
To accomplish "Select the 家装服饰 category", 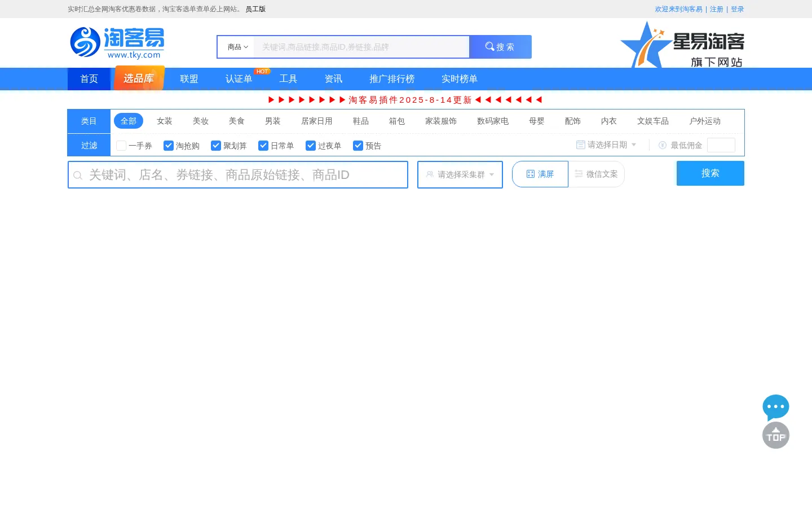I will tap(441, 121).
